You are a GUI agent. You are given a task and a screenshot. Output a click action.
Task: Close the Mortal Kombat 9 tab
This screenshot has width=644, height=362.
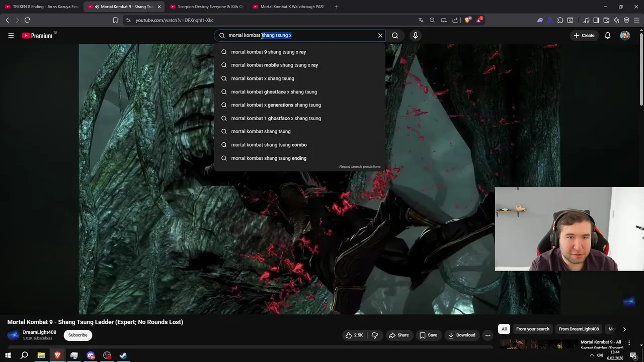pos(159,7)
